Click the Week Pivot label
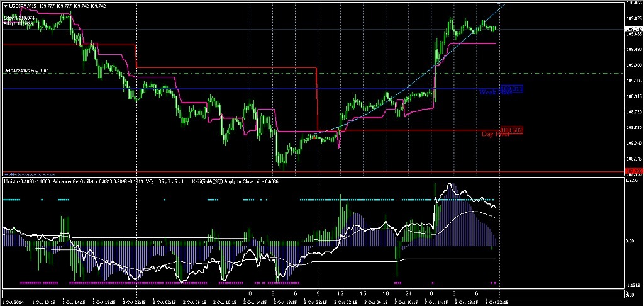 tap(496, 92)
